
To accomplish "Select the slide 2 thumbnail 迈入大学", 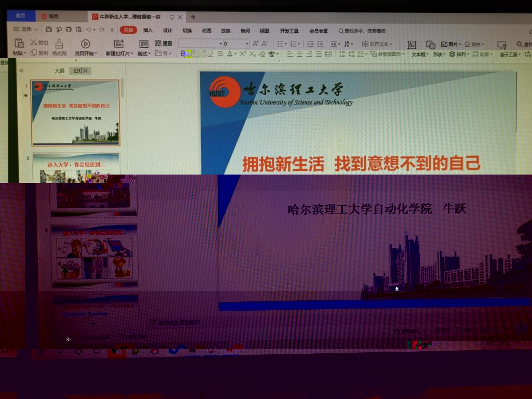I will point(76,168).
